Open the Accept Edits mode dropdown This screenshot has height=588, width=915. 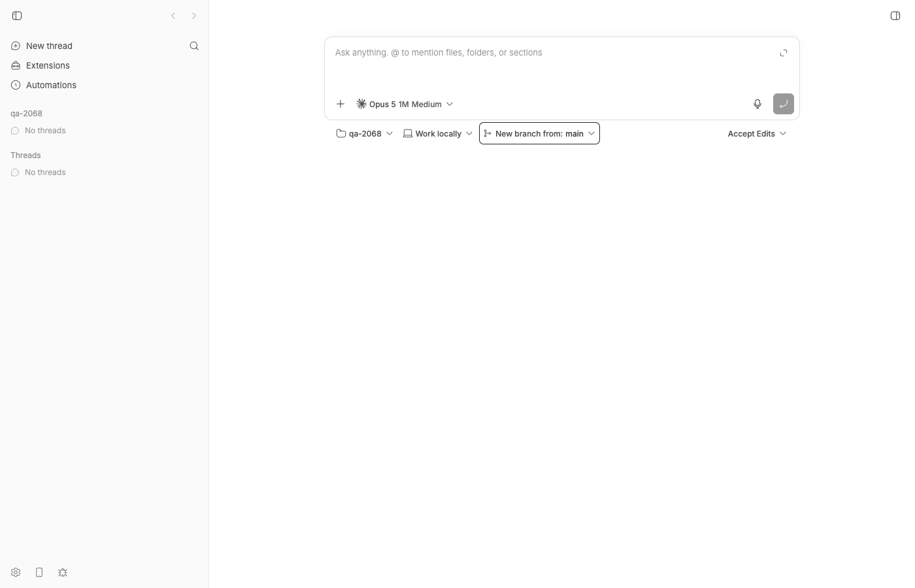click(x=757, y=133)
